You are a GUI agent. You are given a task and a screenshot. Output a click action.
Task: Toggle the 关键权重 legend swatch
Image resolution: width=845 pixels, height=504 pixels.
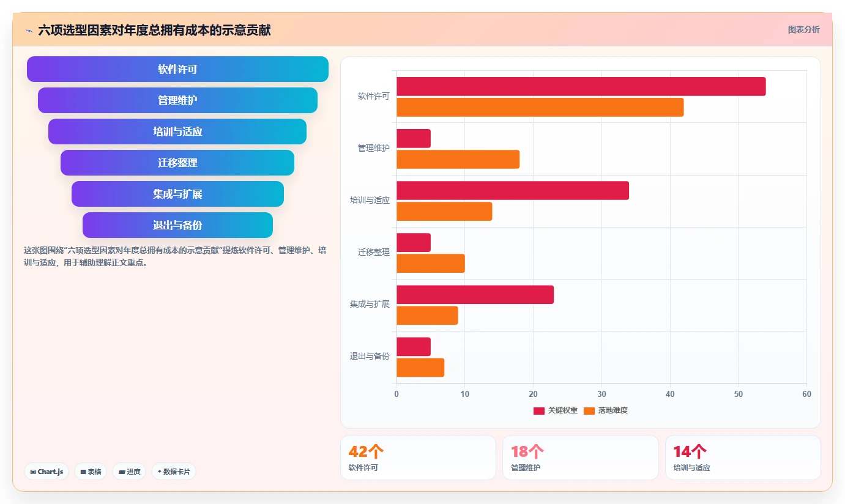tap(539, 410)
